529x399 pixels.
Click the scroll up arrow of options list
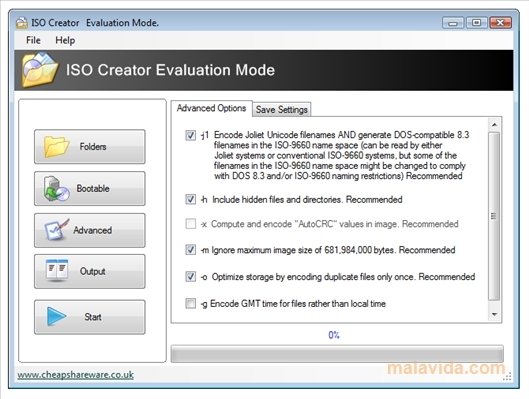(x=494, y=125)
